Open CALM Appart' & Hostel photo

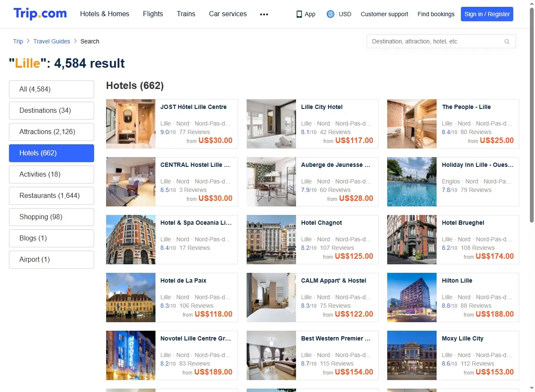[x=271, y=298]
